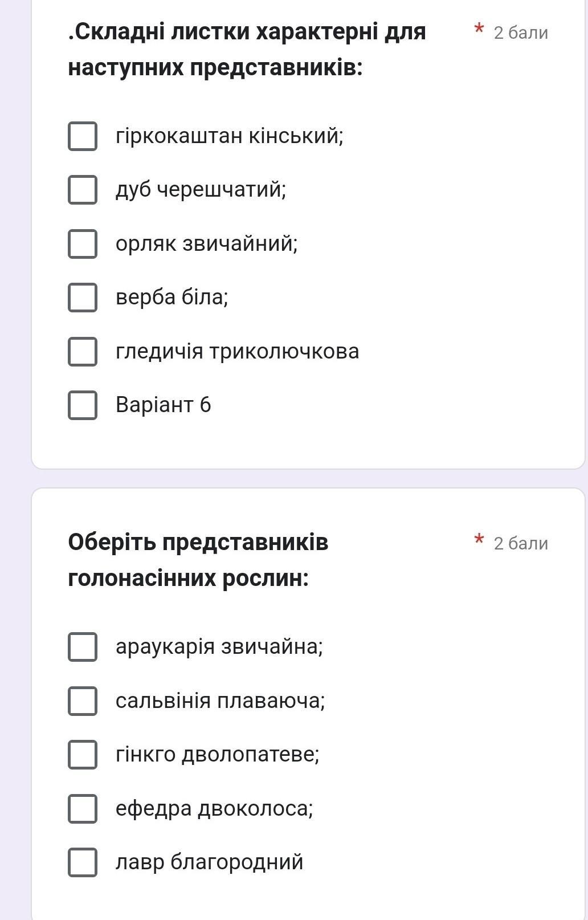
Task: Check the гіркокаштан кінський checkbox
Action: click(x=83, y=136)
